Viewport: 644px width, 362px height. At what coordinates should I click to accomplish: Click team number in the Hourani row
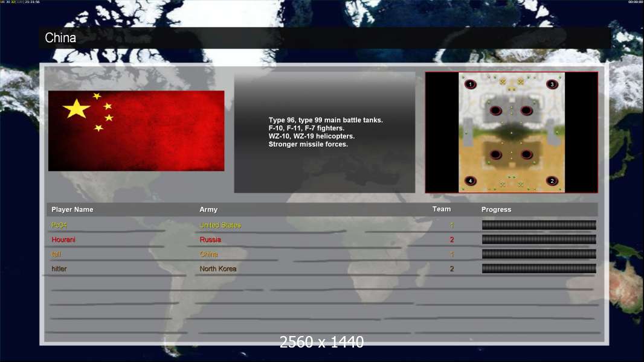452,240
